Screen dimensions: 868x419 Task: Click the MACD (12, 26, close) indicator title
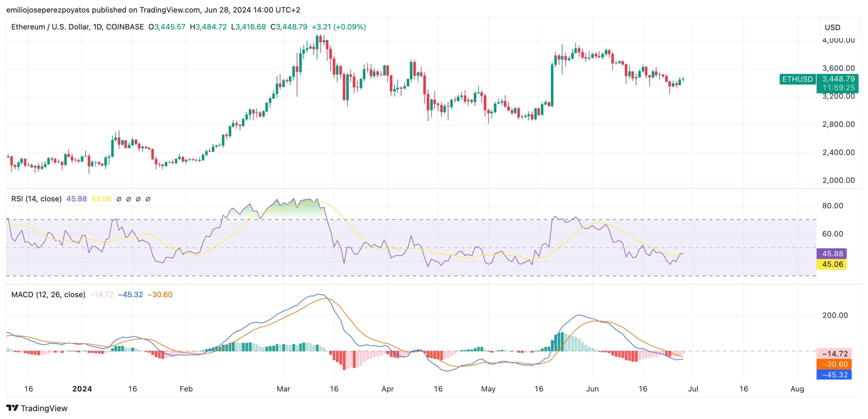pyautogui.click(x=48, y=295)
